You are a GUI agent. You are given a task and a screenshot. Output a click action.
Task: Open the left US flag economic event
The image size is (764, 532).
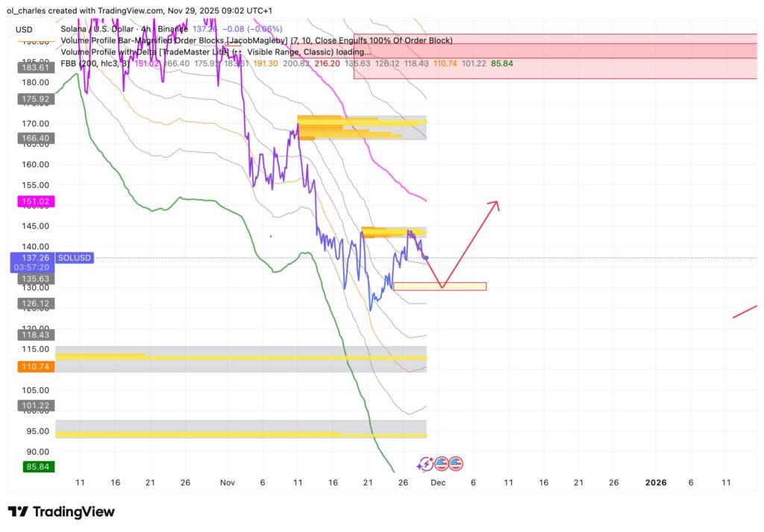[x=441, y=463]
